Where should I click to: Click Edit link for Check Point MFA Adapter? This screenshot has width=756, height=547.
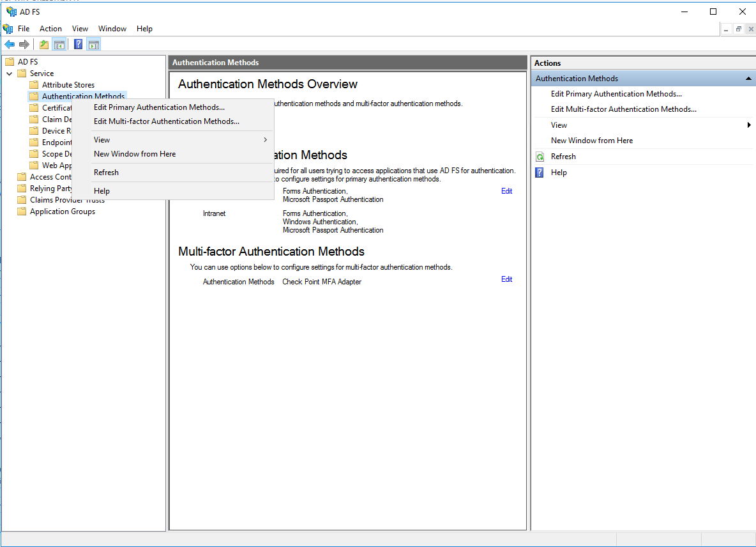coord(506,279)
